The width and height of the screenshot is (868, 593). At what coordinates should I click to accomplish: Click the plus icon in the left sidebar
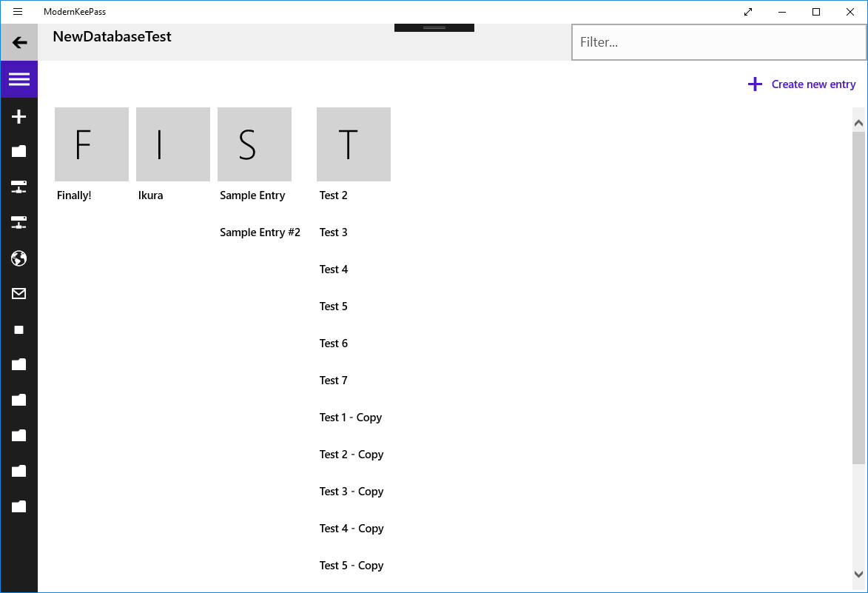[x=19, y=116]
